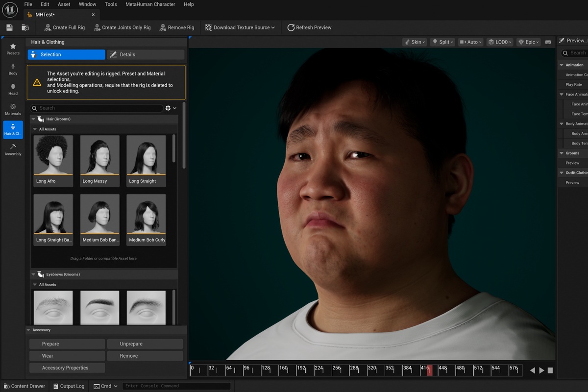Click Remove Rig in toolbar
This screenshot has width=588, height=392.
pos(177,27)
